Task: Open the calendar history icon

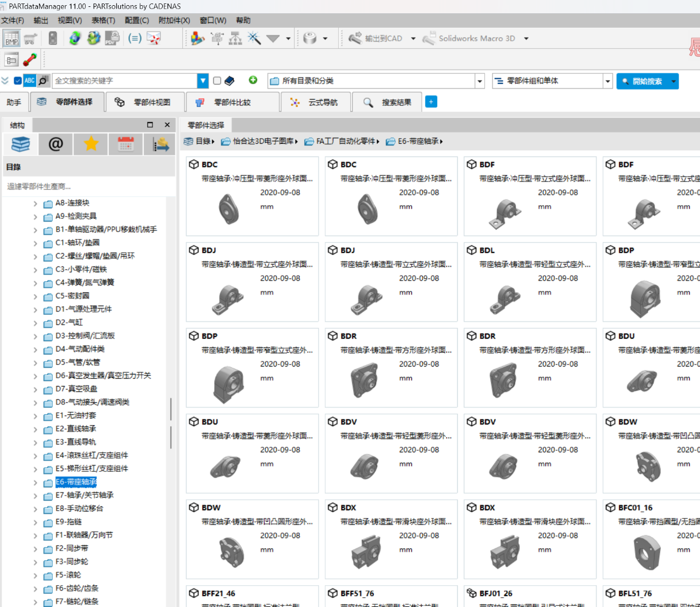Action: [x=126, y=144]
